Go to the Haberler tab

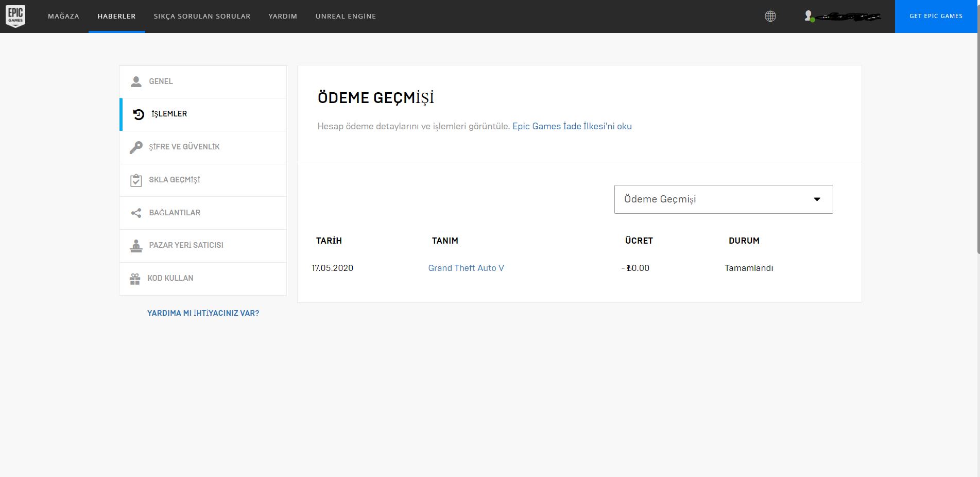tap(116, 16)
